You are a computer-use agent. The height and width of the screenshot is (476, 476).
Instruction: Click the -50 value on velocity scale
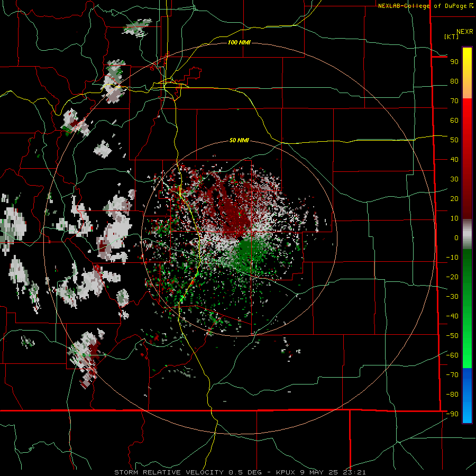pyautogui.click(x=452, y=336)
